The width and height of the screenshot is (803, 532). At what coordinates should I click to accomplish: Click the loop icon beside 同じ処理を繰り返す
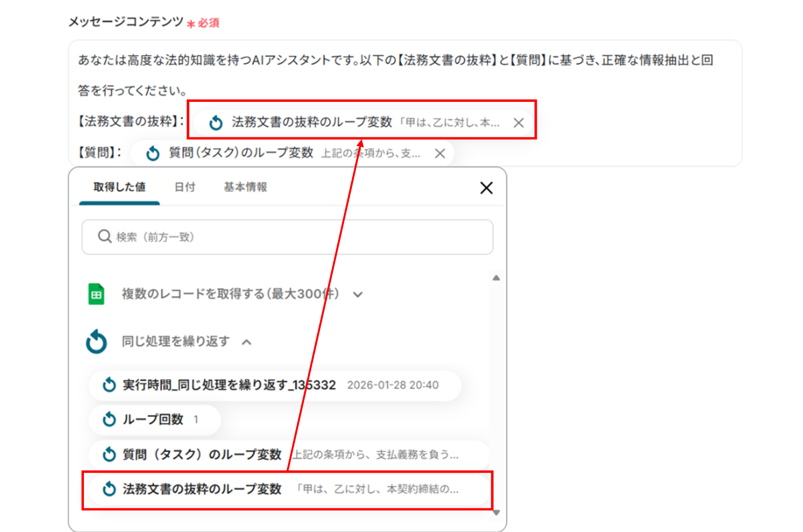pyautogui.click(x=96, y=342)
